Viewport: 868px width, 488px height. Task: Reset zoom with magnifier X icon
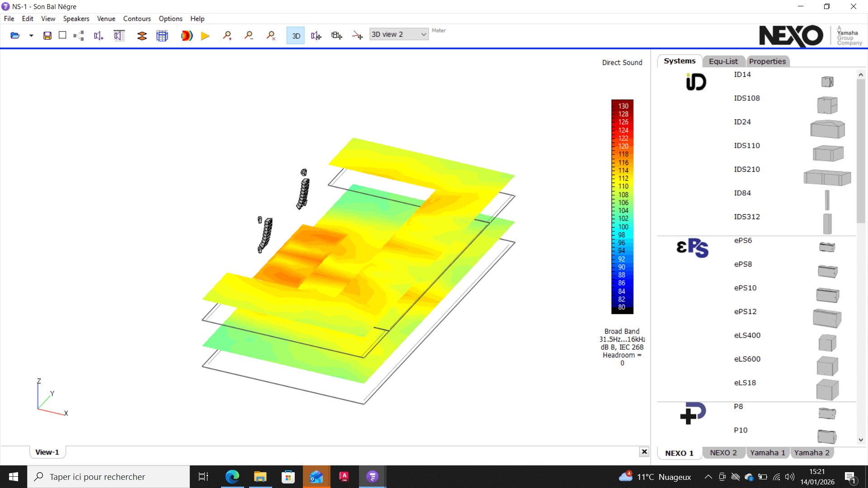[x=271, y=35]
